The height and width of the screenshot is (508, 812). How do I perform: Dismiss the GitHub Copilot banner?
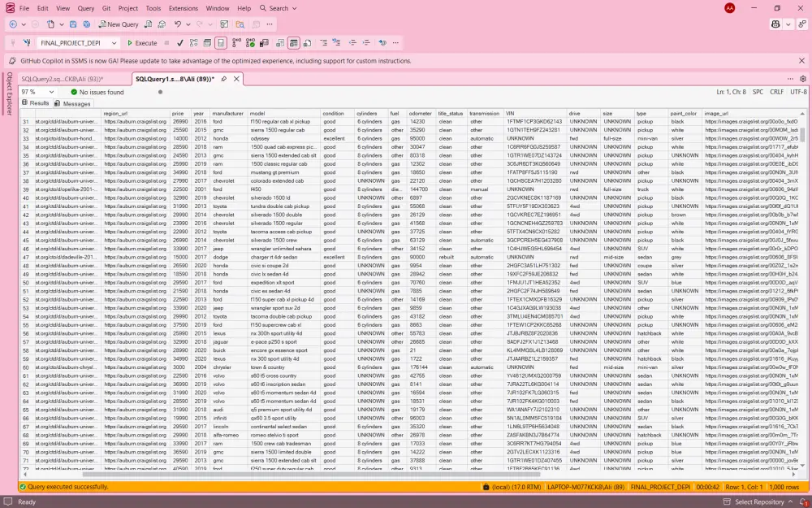pos(801,60)
